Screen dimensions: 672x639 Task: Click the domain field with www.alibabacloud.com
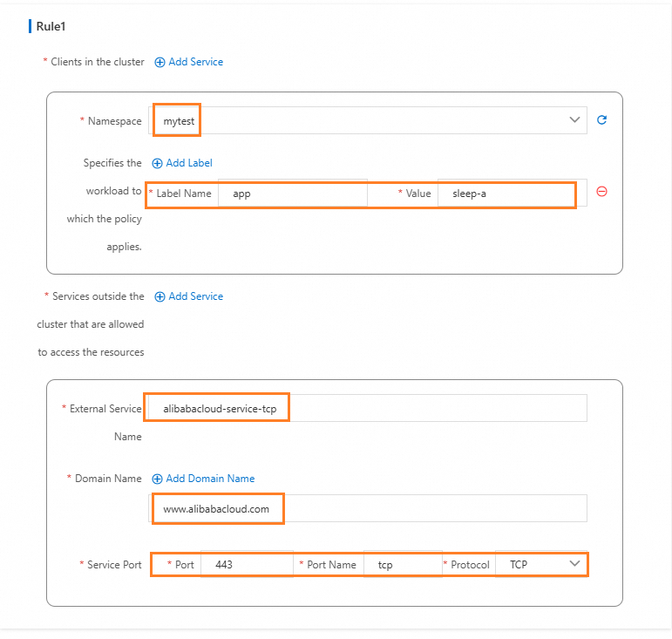[368, 508]
